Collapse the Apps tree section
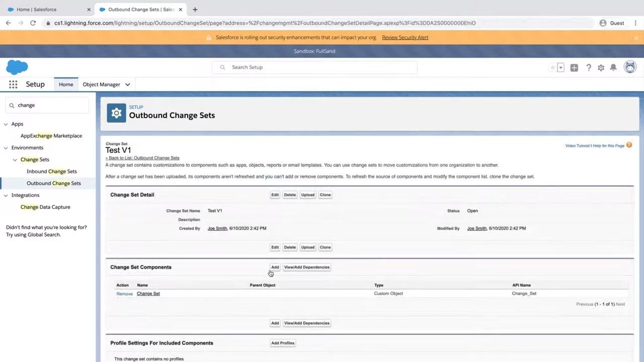Screen dimensions: 644x362 point(6,124)
